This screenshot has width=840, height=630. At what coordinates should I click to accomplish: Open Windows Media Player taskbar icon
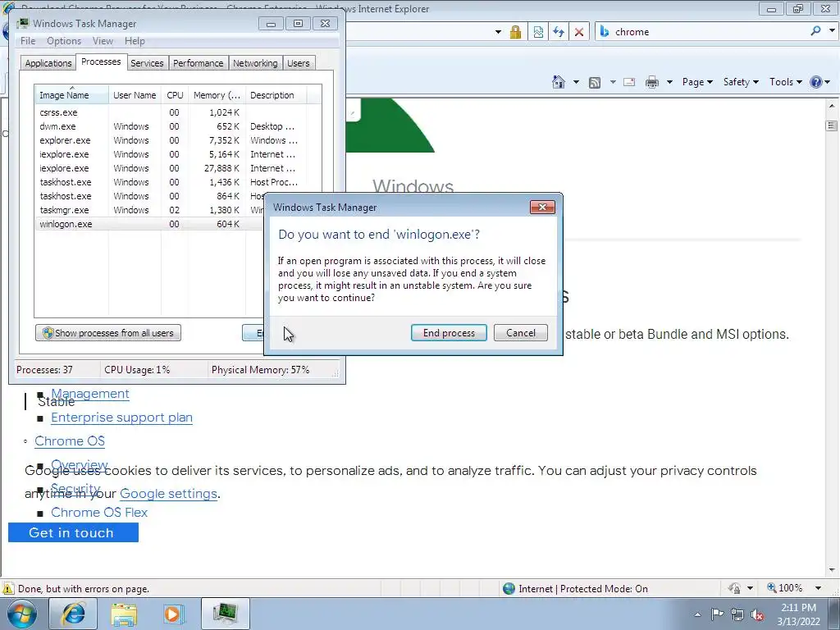tap(173, 614)
